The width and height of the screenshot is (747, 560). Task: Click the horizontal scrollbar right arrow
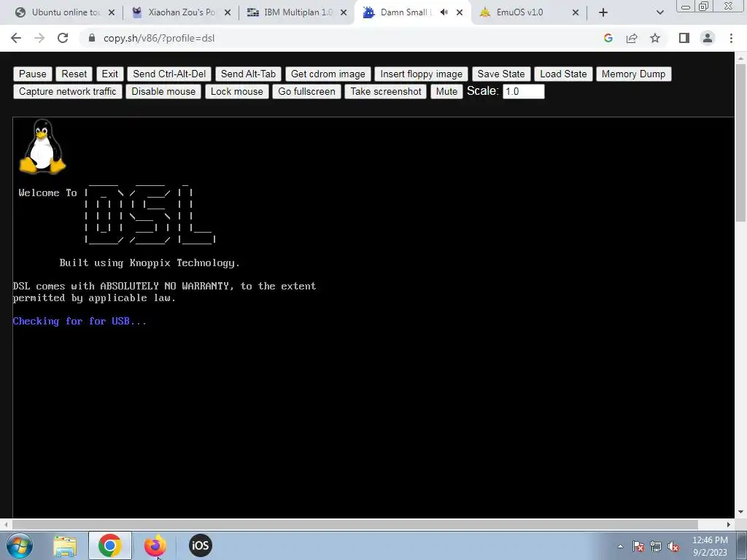coord(729,524)
